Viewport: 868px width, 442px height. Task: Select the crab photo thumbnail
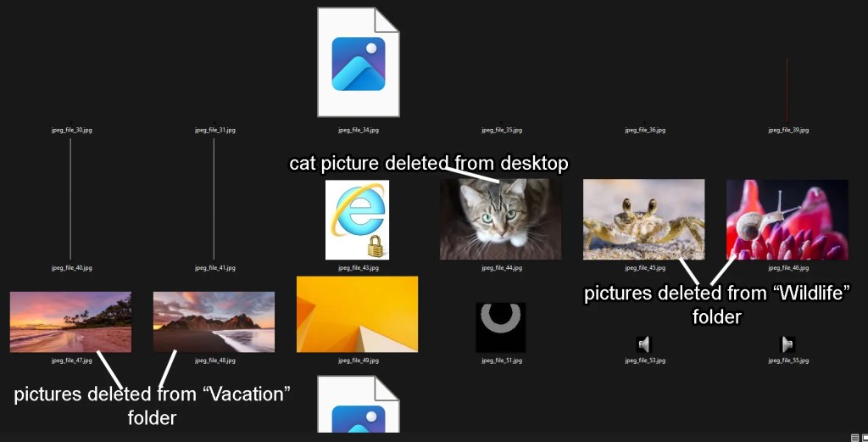(643, 219)
